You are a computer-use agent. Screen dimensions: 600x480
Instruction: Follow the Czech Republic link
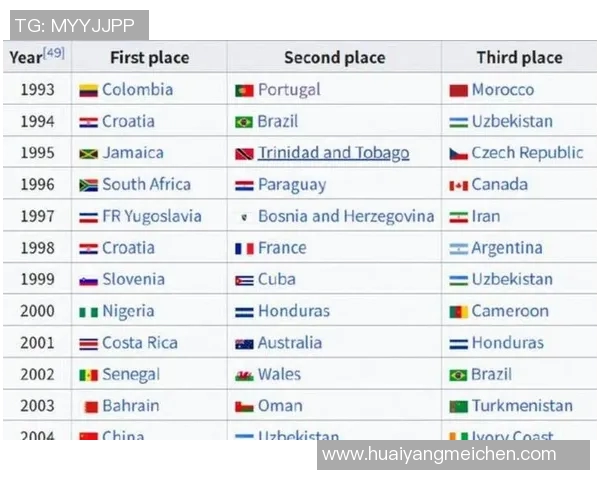[x=527, y=153]
